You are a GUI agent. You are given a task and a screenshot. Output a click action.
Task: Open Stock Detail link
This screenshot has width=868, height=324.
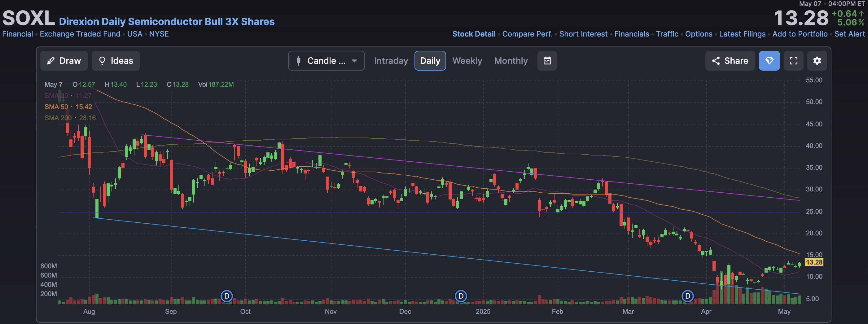pyautogui.click(x=474, y=34)
